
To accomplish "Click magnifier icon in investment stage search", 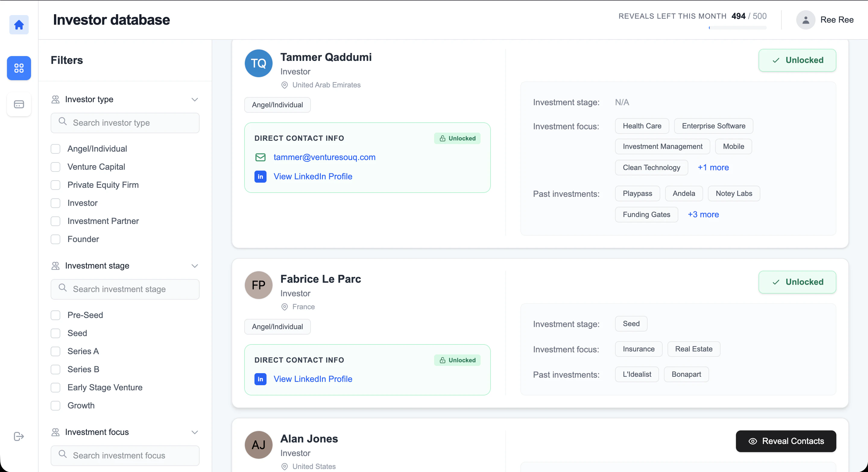I will point(63,288).
